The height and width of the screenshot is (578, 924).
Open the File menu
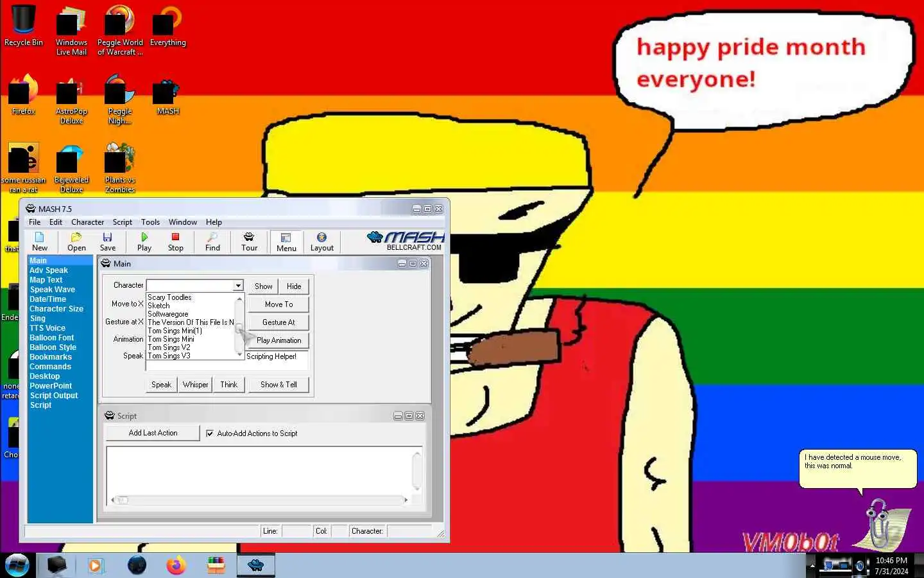point(35,222)
